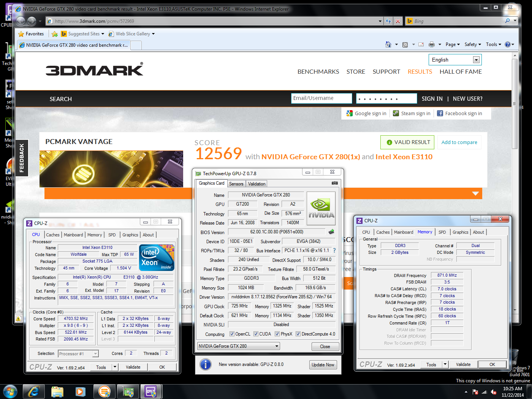This screenshot has height=399, width=532.
Task: Click the IE refresh button icon
Action: pos(388,21)
